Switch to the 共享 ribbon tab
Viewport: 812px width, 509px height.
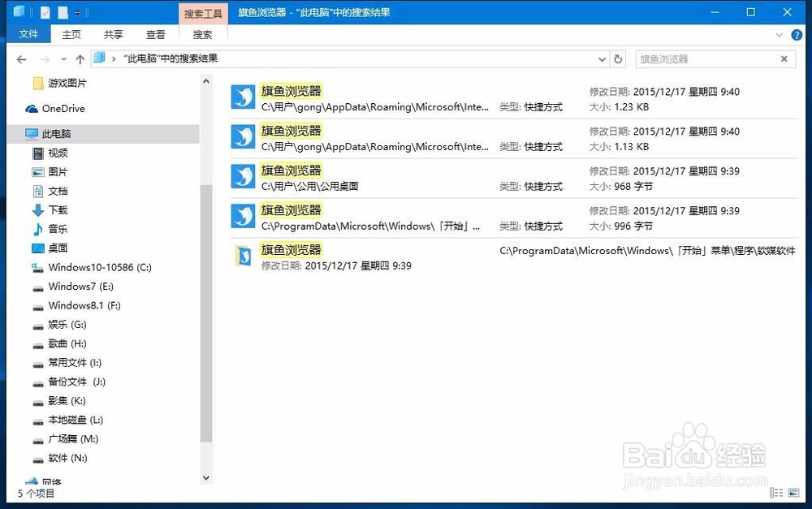point(114,35)
